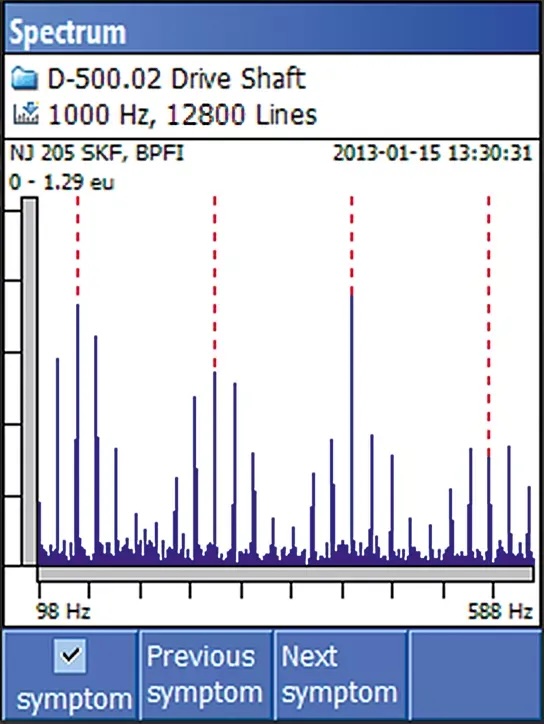Click the horizontal frequency scroll bar
Image resolution: width=544 pixels, height=724 pixels.
(x=285, y=573)
